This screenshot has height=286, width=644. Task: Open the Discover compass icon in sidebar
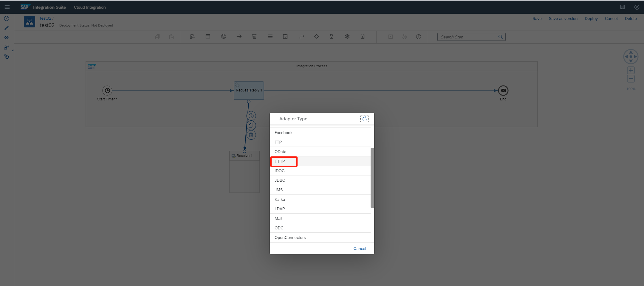(x=7, y=18)
